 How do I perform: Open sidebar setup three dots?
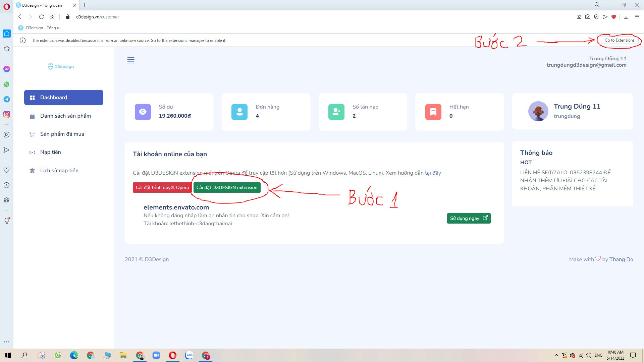[x=6, y=342]
